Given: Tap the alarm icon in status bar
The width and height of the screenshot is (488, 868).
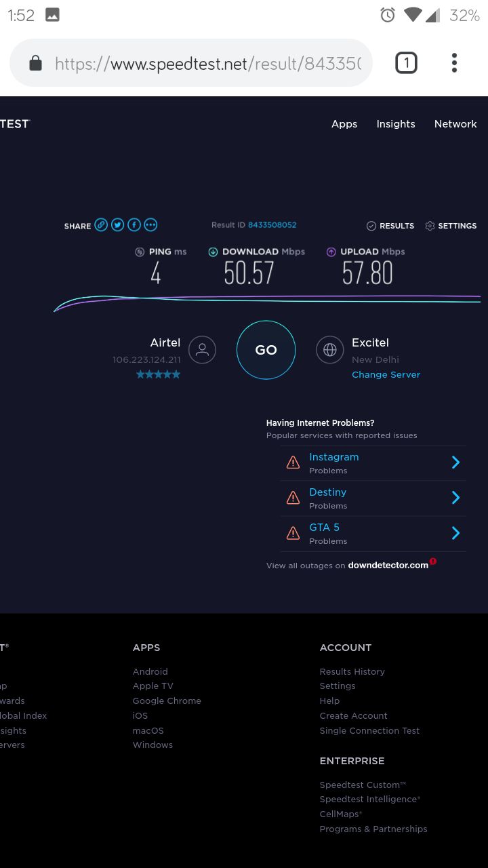Looking at the screenshot, I should pos(388,15).
